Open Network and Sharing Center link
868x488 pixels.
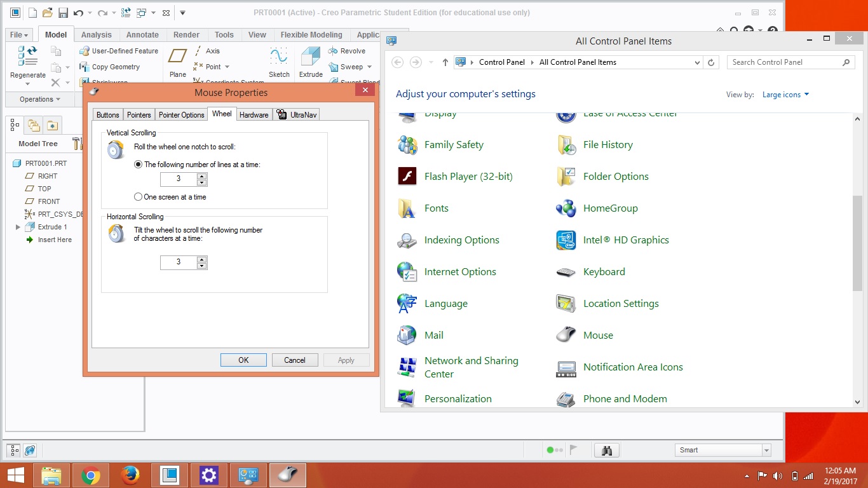pos(471,367)
